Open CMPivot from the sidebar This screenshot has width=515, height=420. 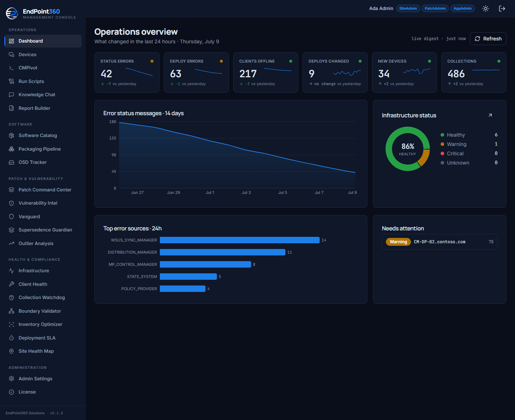click(43, 68)
